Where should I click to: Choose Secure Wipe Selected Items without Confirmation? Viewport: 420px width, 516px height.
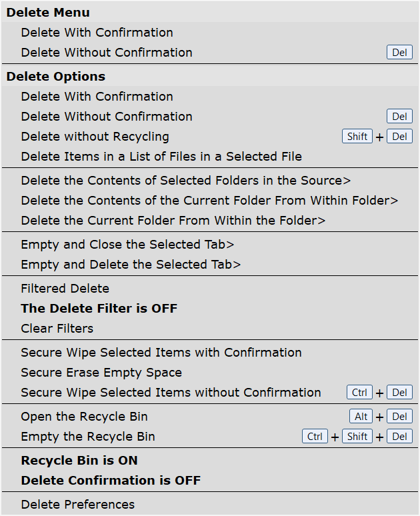point(171,393)
